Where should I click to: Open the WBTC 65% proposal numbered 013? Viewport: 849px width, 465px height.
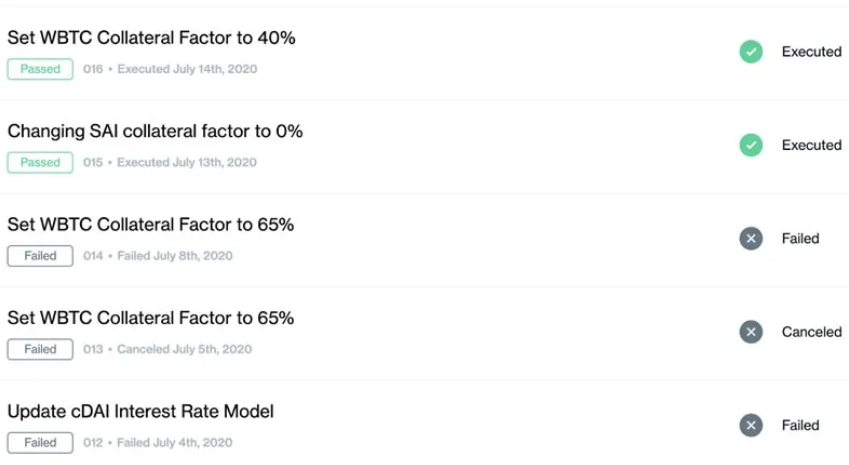pyautogui.click(x=151, y=318)
